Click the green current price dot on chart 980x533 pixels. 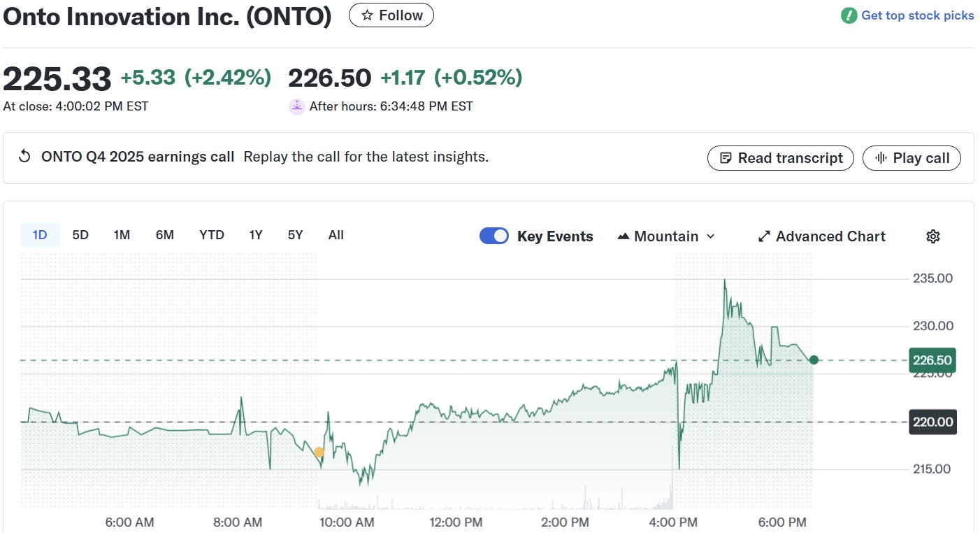[x=814, y=360]
